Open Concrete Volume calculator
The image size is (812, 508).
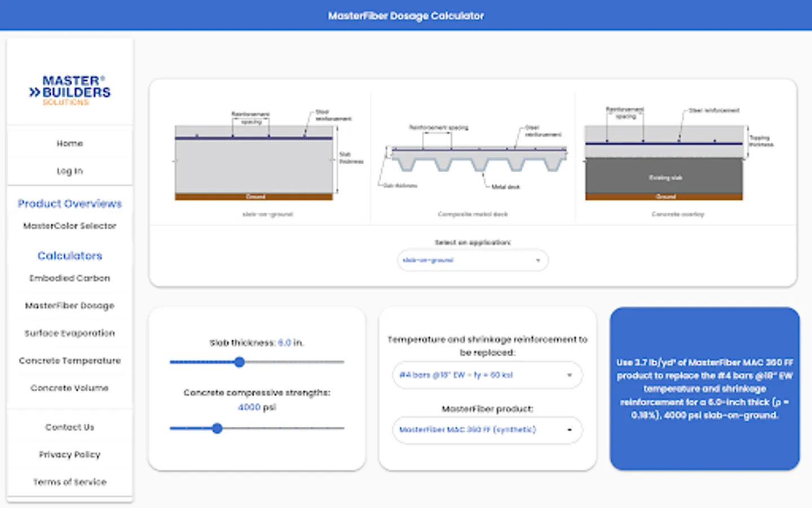point(70,388)
